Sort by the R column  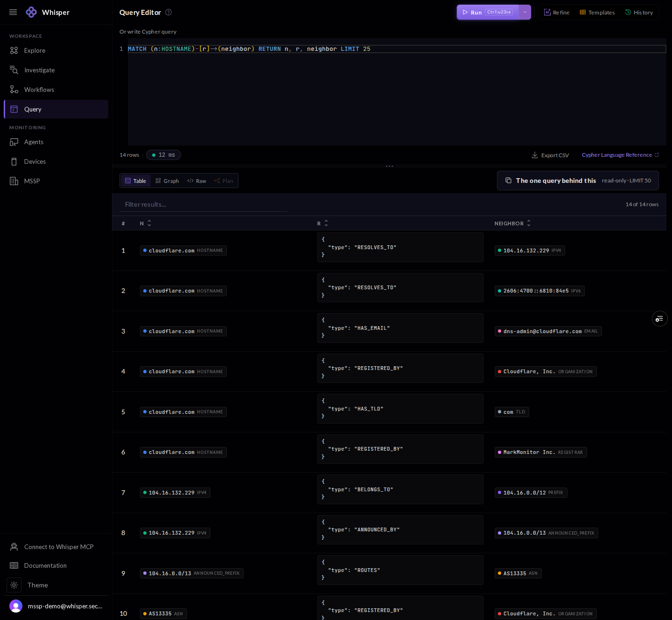pyautogui.click(x=322, y=223)
